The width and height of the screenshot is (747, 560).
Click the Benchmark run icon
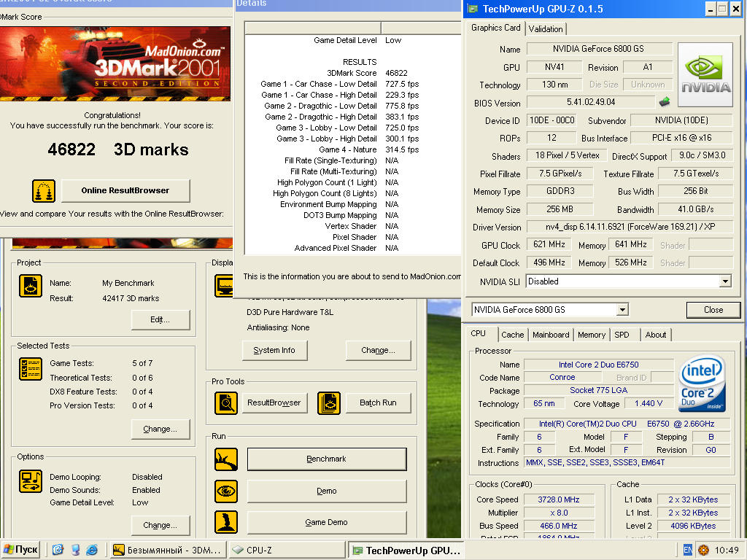(x=226, y=459)
